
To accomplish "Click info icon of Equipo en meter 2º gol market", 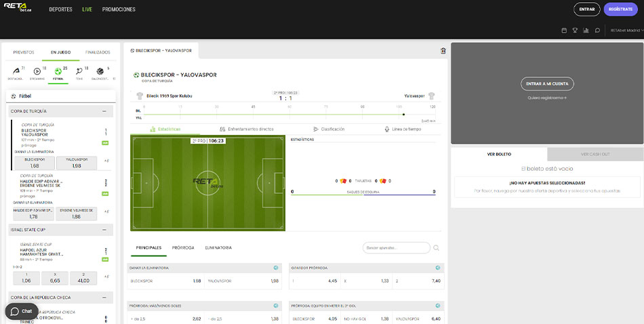I will pyautogui.click(x=437, y=306).
